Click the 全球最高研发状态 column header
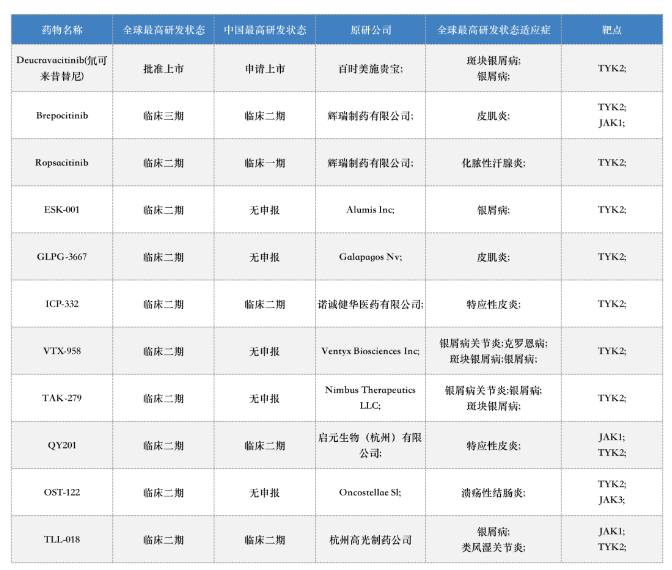Viewport: 672px width, 570px height. [x=163, y=30]
